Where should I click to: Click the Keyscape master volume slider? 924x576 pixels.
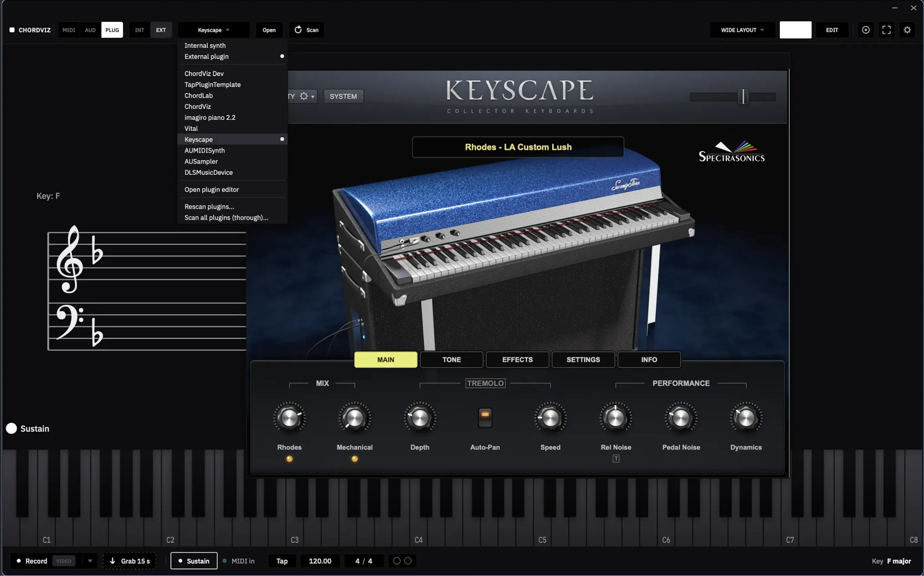pos(733,97)
